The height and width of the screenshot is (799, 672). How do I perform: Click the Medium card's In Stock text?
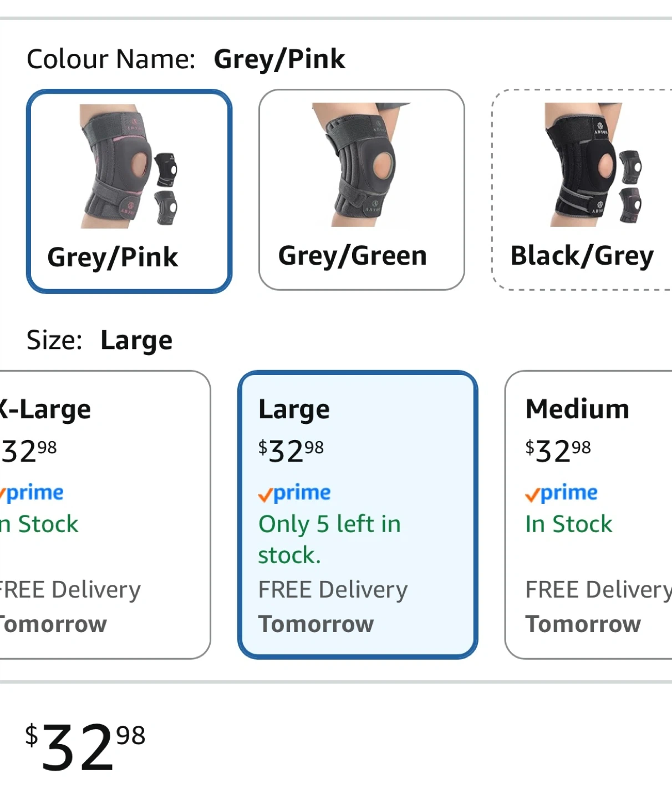(x=569, y=524)
